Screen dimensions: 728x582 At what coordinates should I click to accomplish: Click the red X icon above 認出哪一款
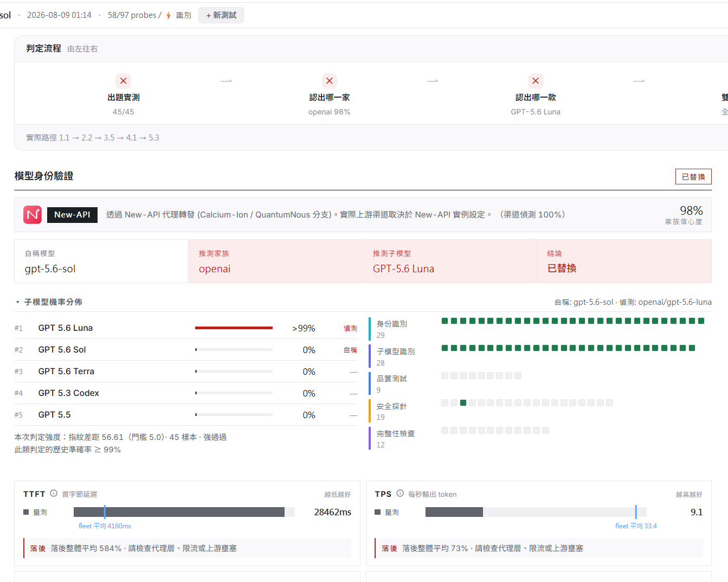click(x=536, y=81)
